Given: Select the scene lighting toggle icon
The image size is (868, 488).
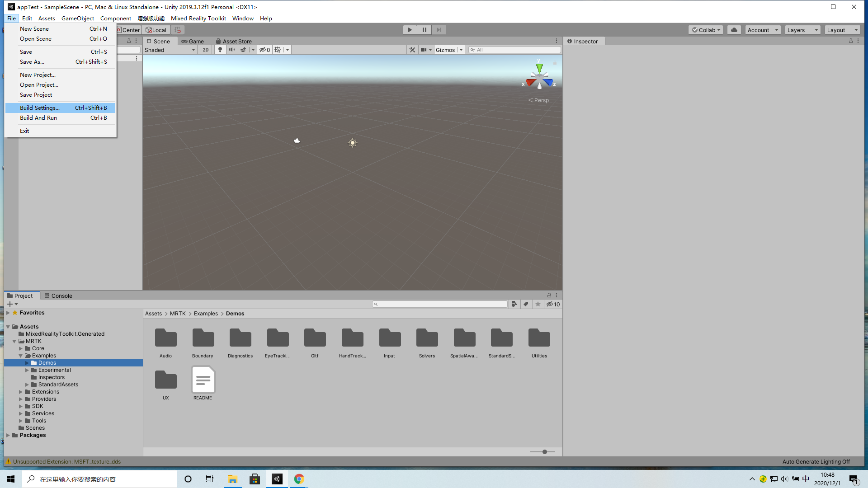Looking at the screenshot, I should pos(220,50).
